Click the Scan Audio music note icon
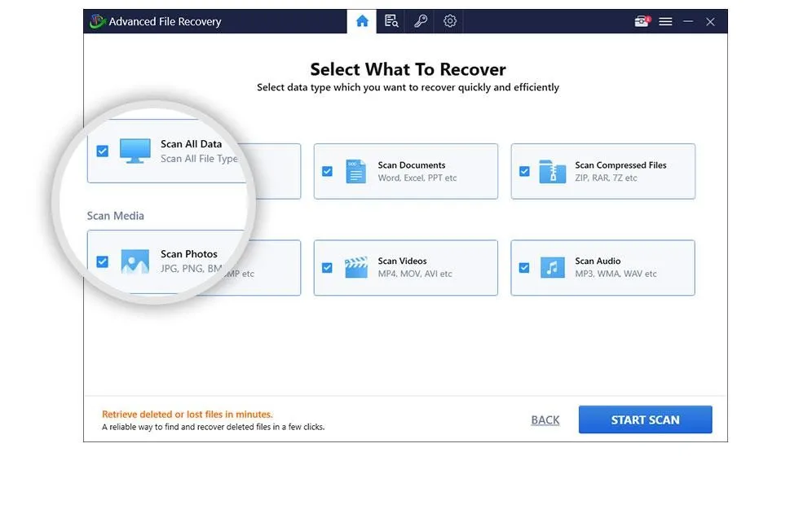 tap(552, 268)
